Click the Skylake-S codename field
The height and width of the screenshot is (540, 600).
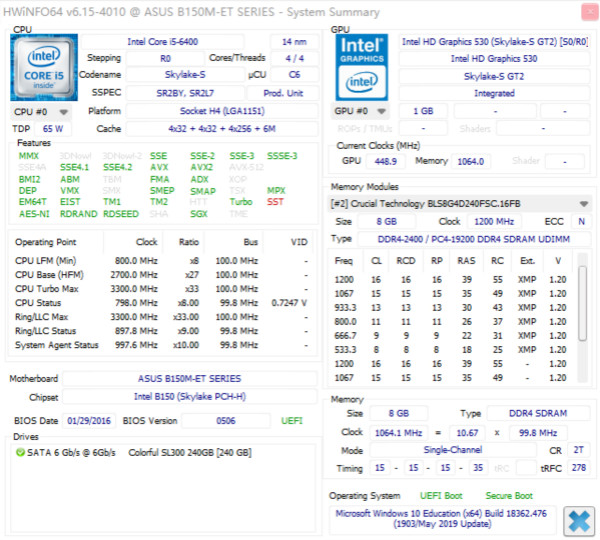(x=185, y=75)
